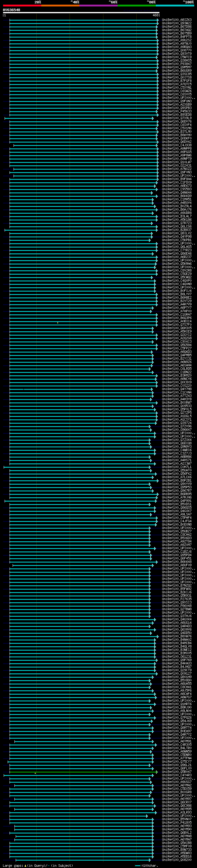Click the orange ~40% legend segment
This screenshot has height=868, width=197.
[x=60, y=6]
